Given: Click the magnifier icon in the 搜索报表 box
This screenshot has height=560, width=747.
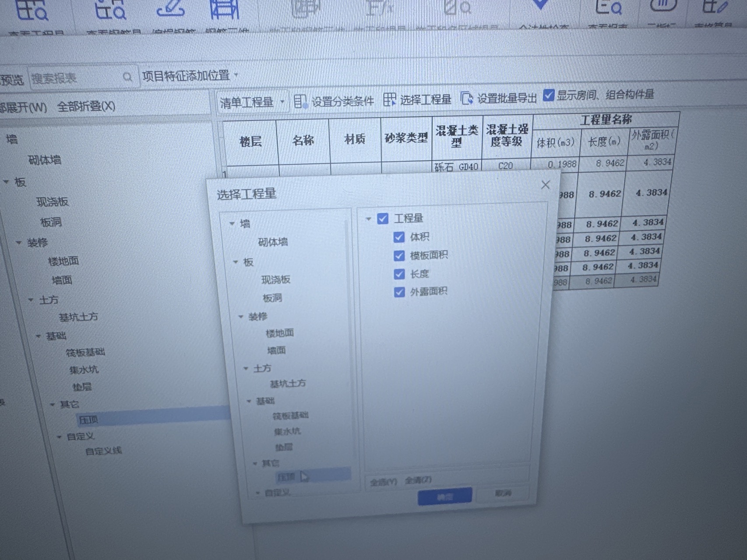Looking at the screenshot, I should tap(127, 77).
